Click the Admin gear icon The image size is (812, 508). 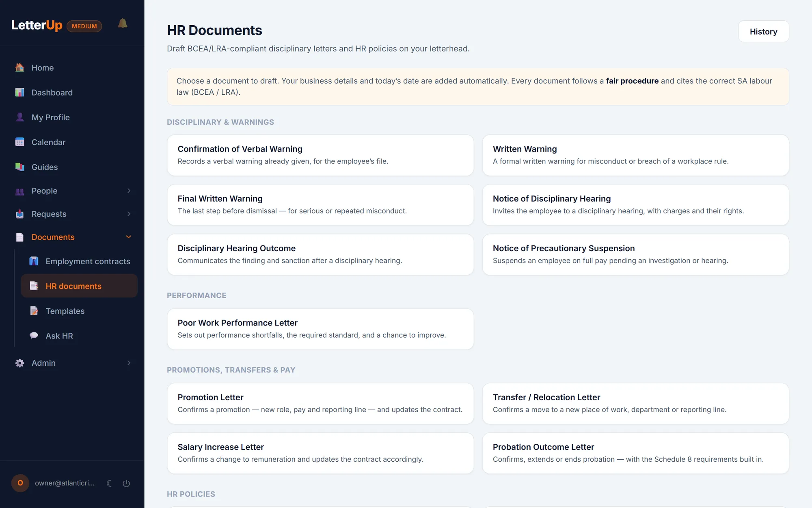click(x=19, y=363)
